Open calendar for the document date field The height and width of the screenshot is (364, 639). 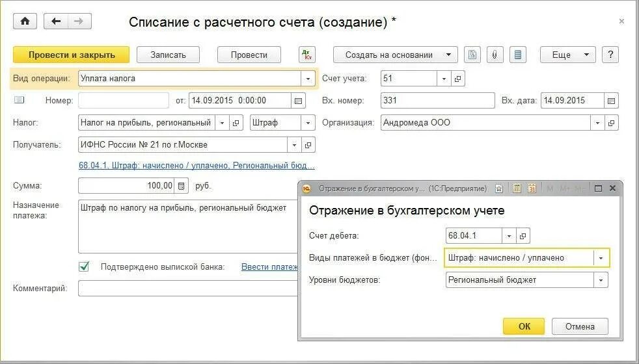click(x=298, y=101)
